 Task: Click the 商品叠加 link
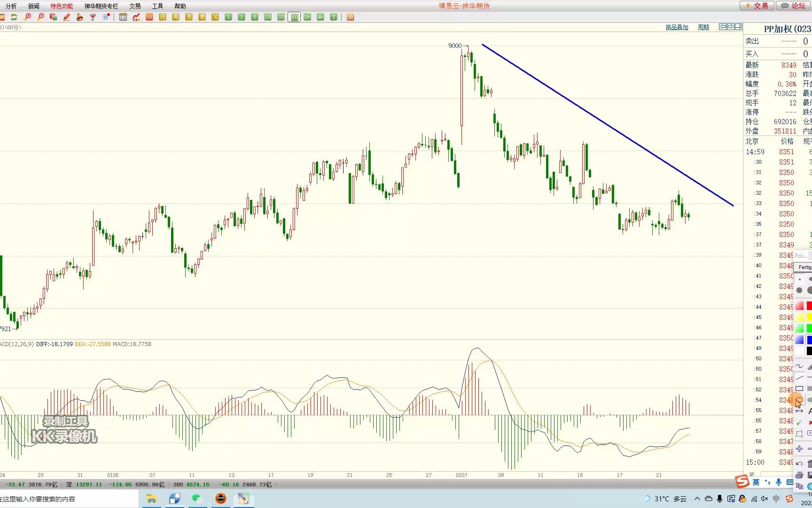[x=677, y=27]
